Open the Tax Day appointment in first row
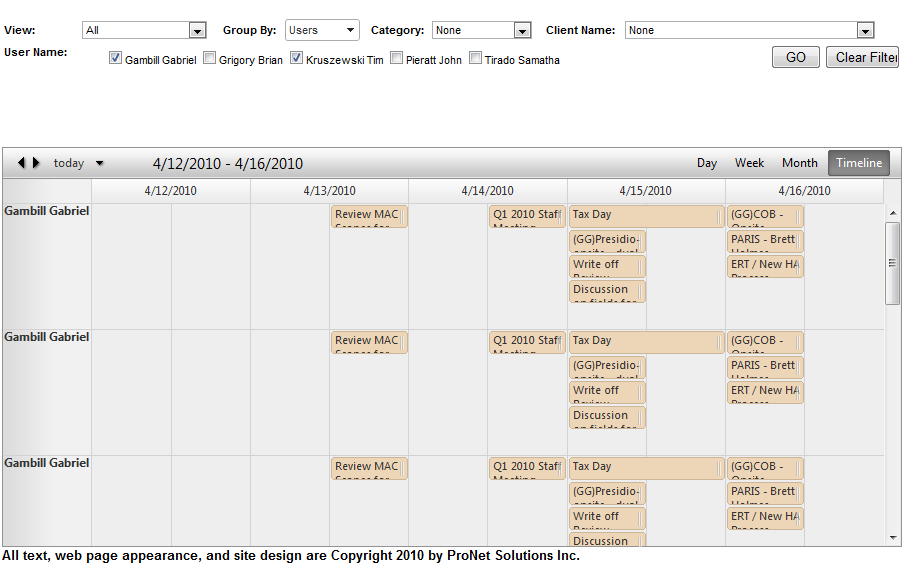 coord(645,215)
